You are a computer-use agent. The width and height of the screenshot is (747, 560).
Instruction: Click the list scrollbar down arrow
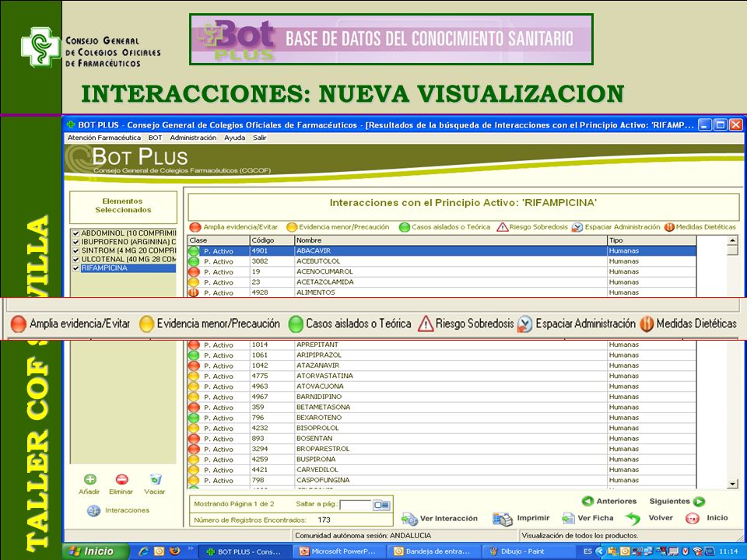[x=733, y=484]
